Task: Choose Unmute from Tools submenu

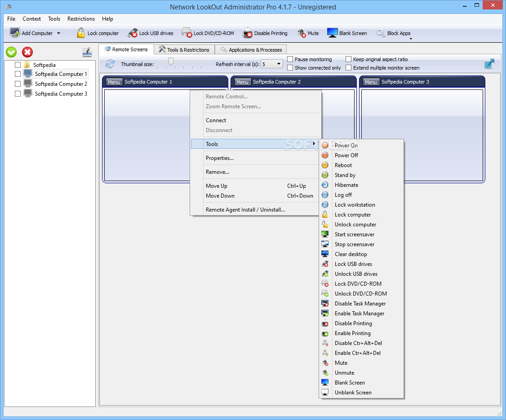Action: click(x=361, y=373)
